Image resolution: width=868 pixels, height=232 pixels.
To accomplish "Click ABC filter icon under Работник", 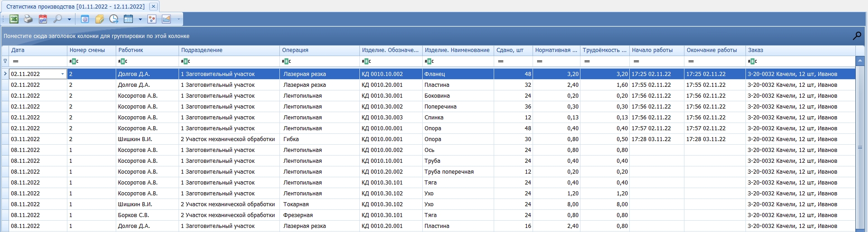I will point(123,61).
